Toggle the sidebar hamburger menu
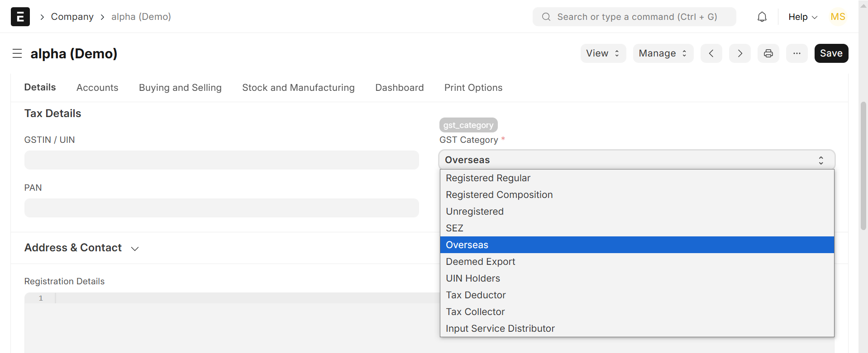 point(17,53)
